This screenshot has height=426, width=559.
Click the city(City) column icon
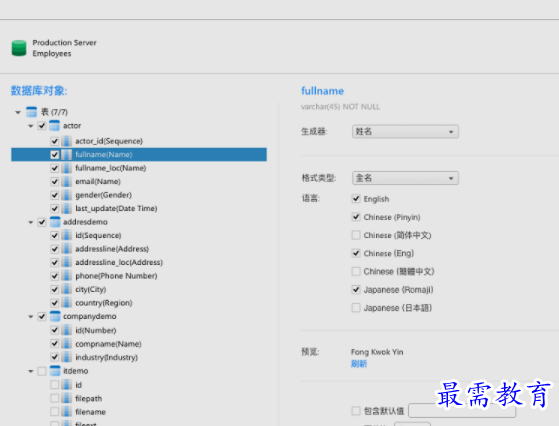pyautogui.click(x=66, y=289)
